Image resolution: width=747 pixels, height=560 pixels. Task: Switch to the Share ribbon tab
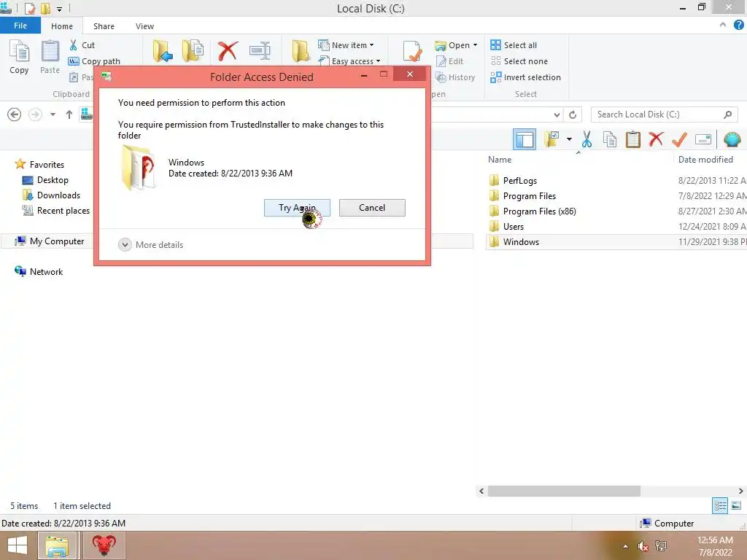click(104, 26)
